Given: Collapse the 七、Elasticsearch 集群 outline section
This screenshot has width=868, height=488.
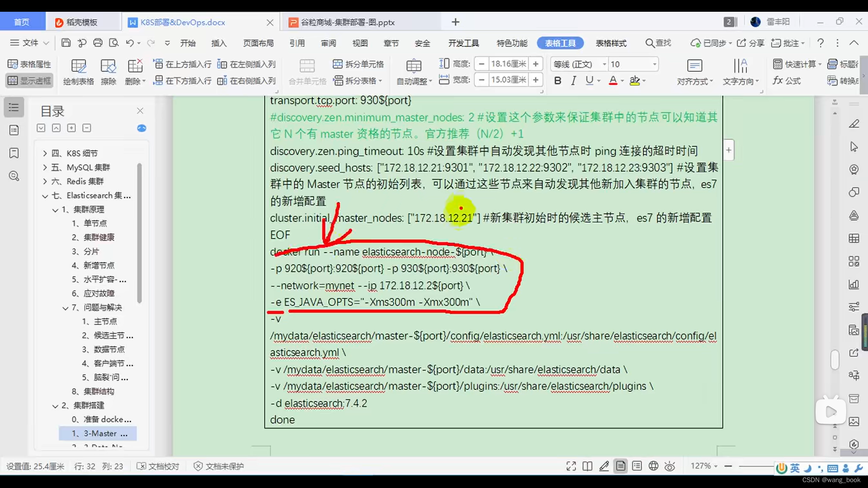Looking at the screenshot, I should 45,196.
